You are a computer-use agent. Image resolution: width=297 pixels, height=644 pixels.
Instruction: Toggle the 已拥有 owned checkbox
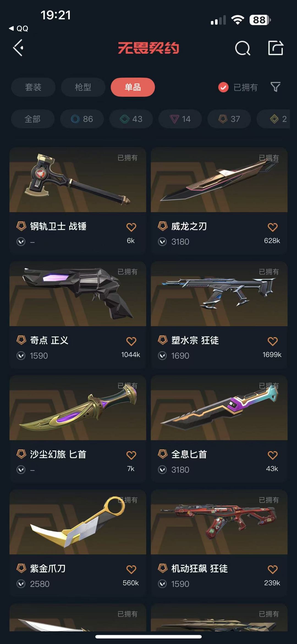coord(223,87)
